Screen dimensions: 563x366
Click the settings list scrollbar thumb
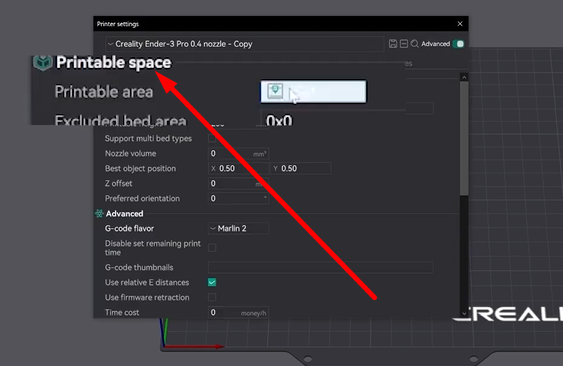click(x=464, y=139)
